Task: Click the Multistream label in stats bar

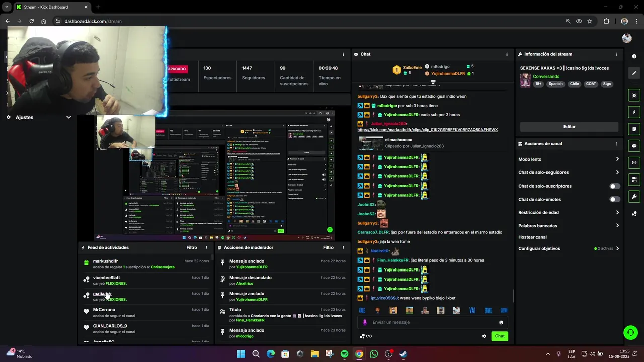Action: tap(179, 80)
